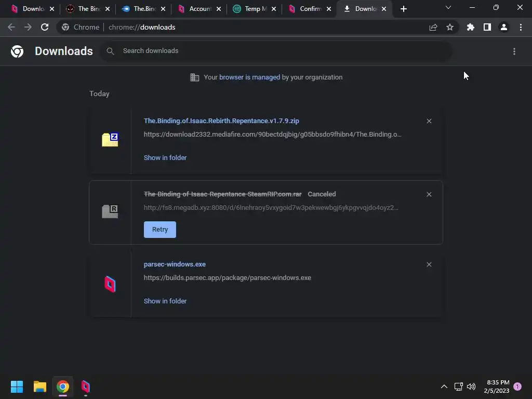Open the parsec-windows.exe file link
This screenshot has width=532, height=399.
pos(175,264)
